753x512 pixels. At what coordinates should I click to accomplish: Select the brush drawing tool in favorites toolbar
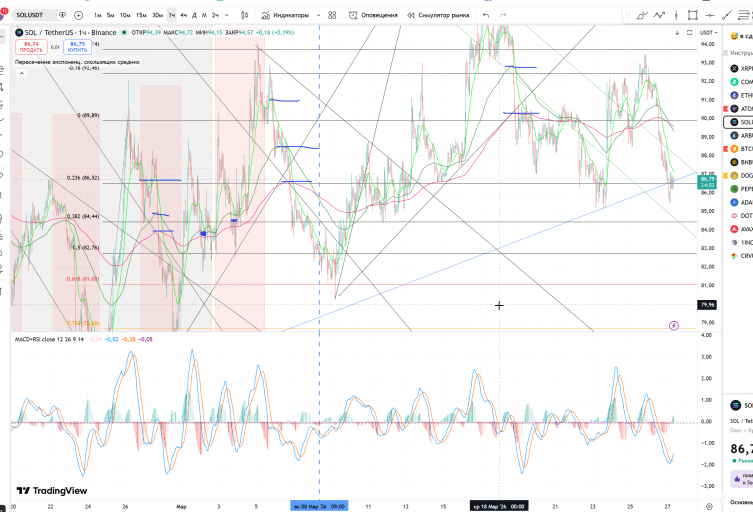(642, 15)
